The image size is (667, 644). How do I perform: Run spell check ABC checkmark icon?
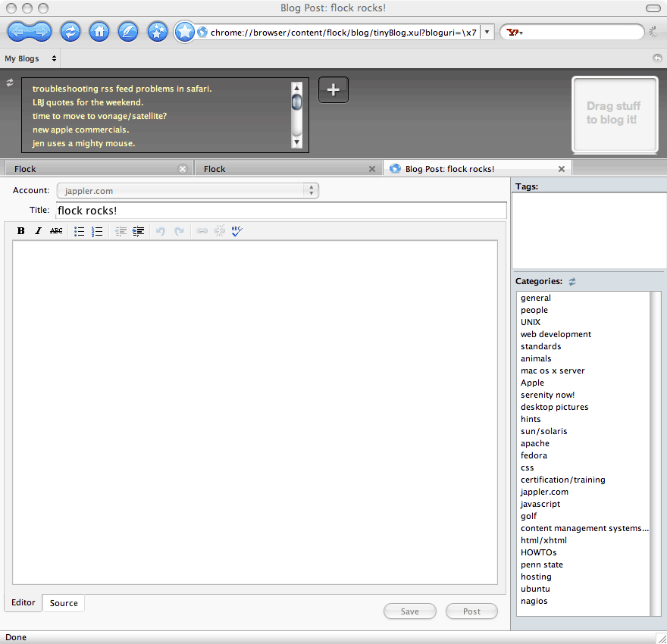tap(237, 231)
